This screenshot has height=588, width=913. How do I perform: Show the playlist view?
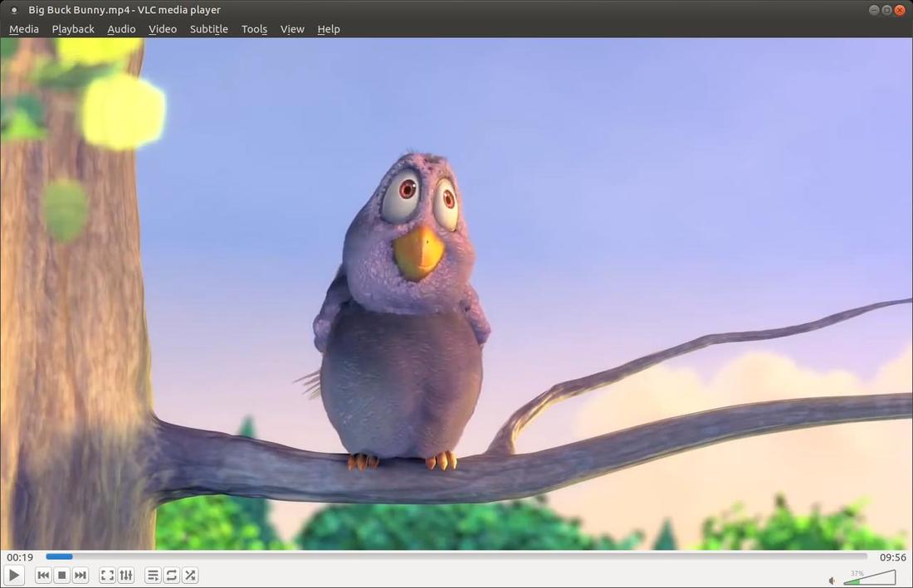[x=153, y=576]
